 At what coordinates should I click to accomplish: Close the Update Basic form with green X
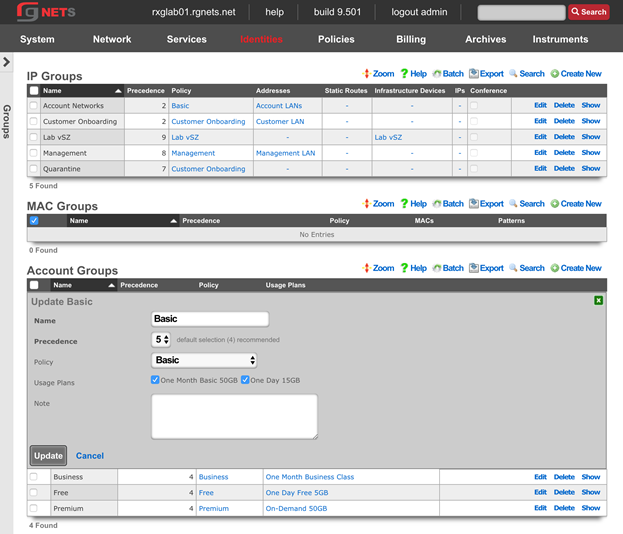598,300
